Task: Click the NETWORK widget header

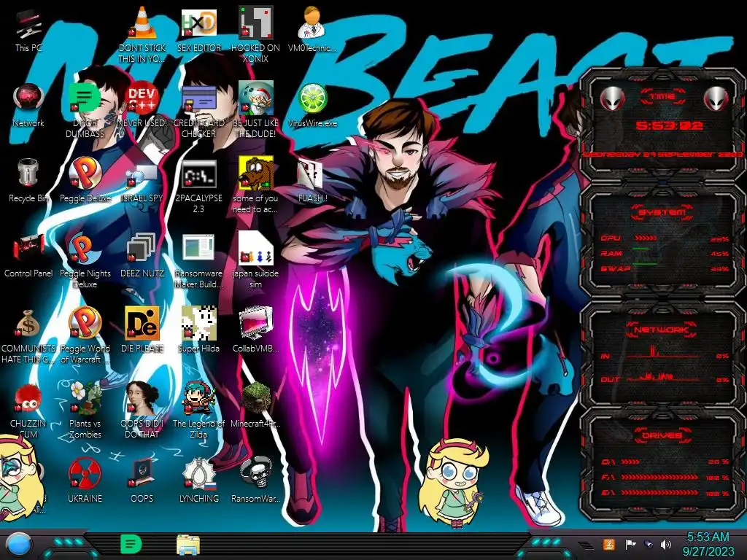Action: (661, 329)
